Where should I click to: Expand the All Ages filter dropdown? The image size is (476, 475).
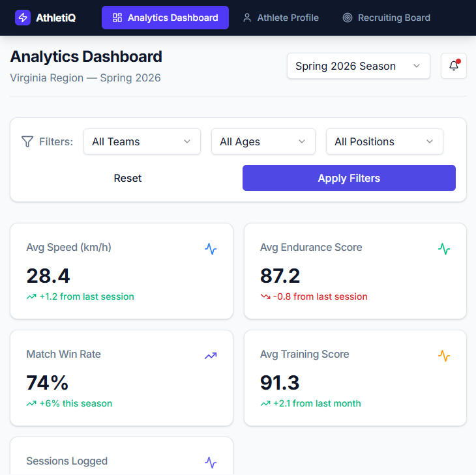(x=263, y=141)
